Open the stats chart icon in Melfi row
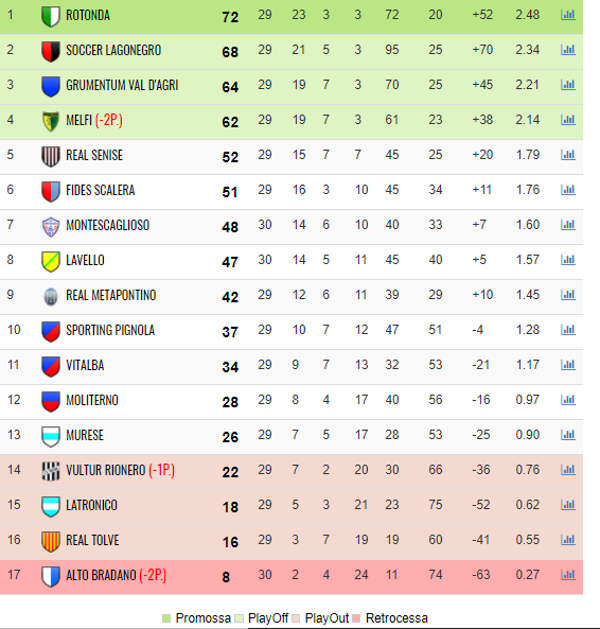This screenshot has height=629, width=600. coord(568,120)
